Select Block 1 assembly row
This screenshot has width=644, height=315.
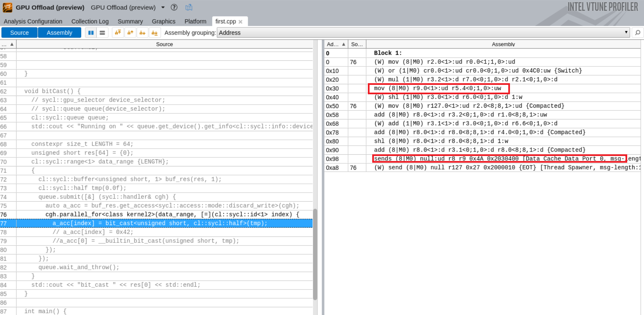pos(482,53)
